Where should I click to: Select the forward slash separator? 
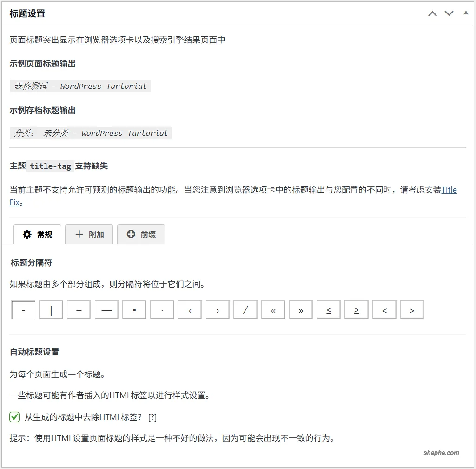(245, 309)
